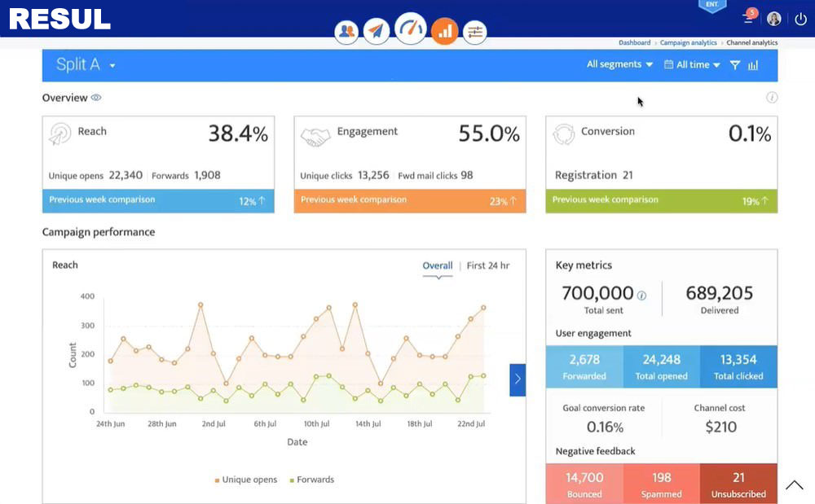Go to Dashboard breadcrumb link
The width and height of the screenshot is (815, 504).
635,42
